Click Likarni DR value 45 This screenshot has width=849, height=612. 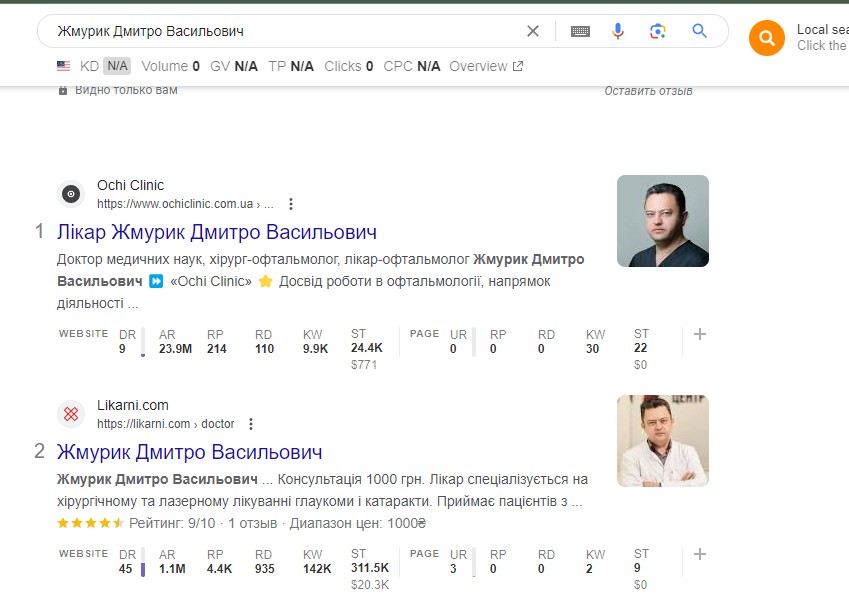[x=126, y=569]
